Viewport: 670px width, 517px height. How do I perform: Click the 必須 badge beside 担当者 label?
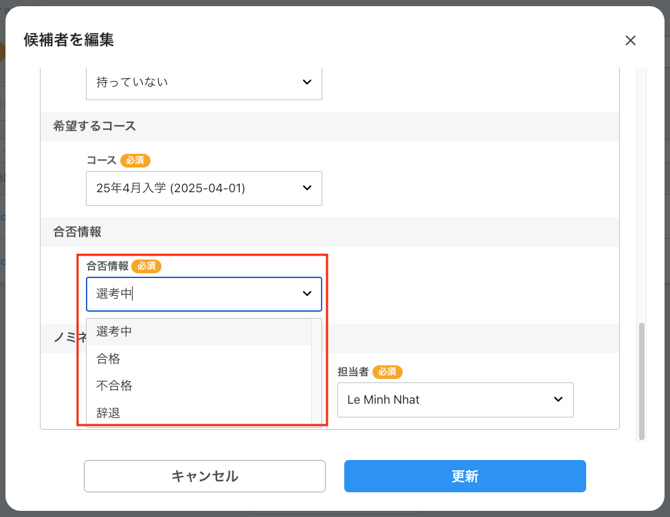[x=387, y=372]
